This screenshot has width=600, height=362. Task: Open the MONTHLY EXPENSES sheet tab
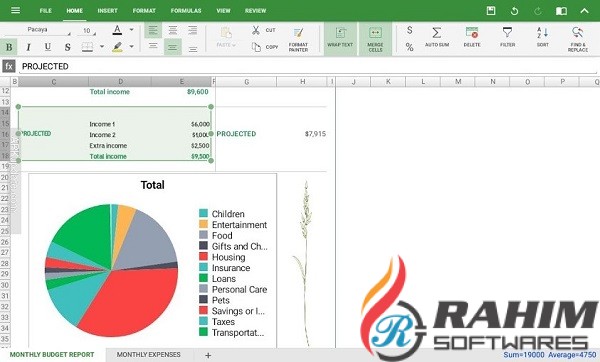[x=148, y=355]
